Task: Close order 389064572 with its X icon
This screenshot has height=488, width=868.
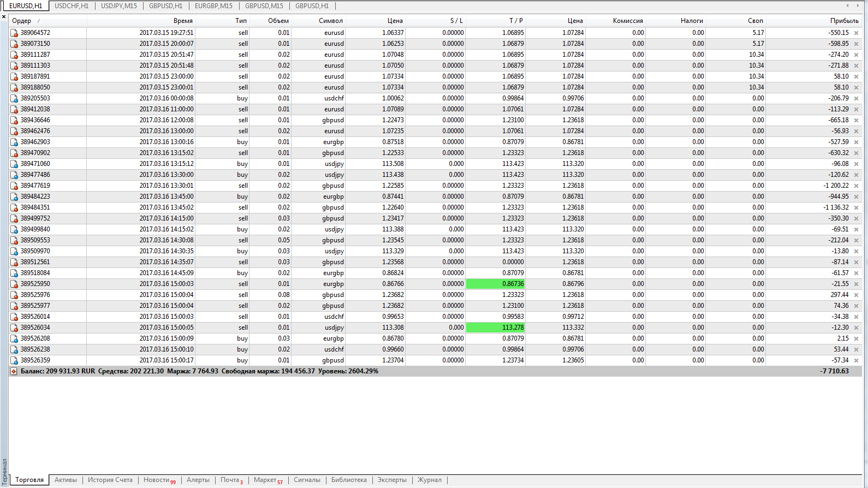Action: click(x=856, y=33)
